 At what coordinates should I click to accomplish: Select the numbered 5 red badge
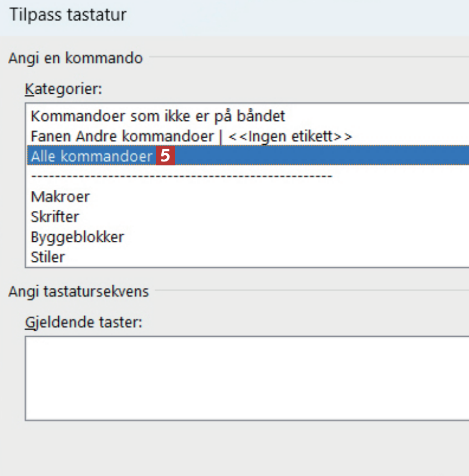(165, 156)
